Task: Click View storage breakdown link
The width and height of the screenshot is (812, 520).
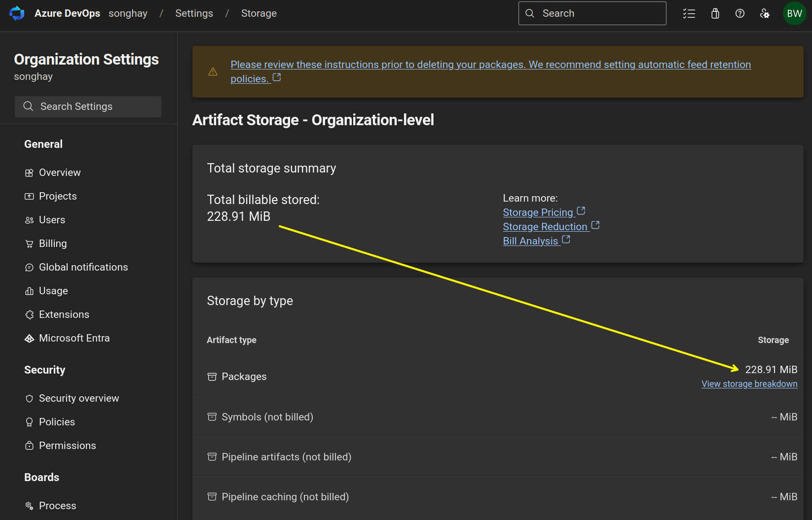Action: (x=749, y=384)
